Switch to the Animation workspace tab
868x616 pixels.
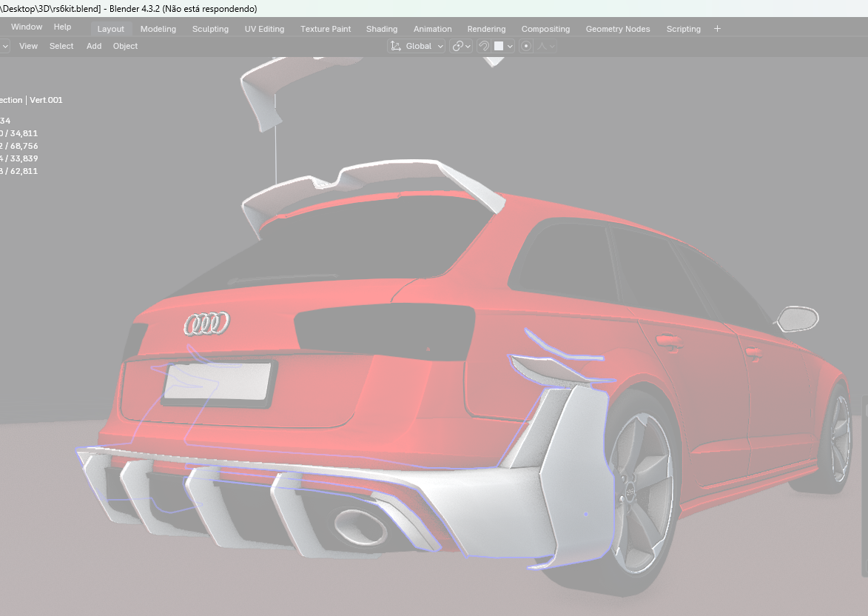click(x=433, y=29)
